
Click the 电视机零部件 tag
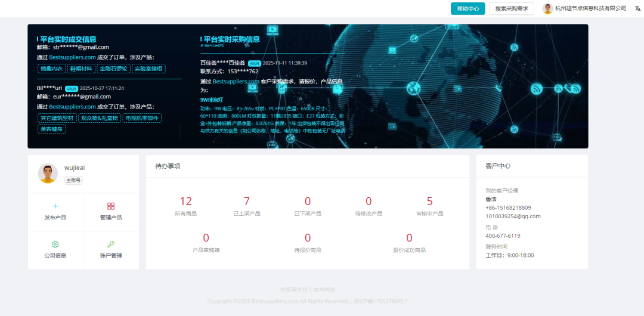point(142,118)
